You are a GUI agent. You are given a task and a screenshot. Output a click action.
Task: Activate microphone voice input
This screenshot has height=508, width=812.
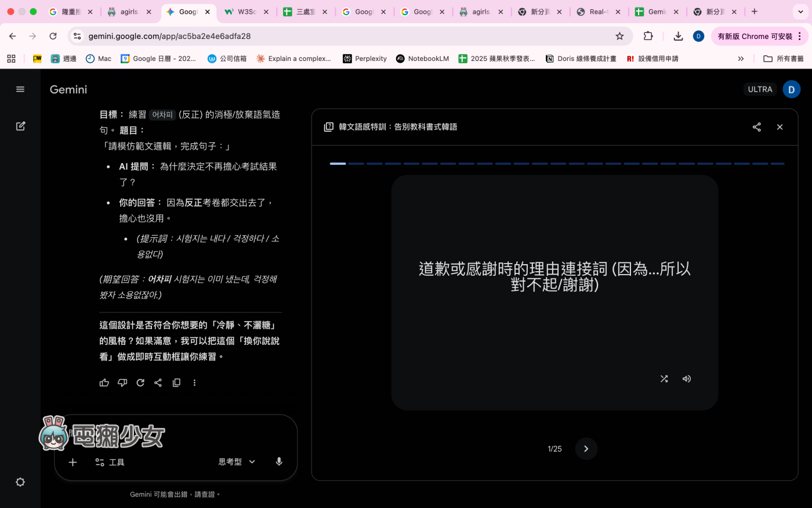(x=279, y=462)
